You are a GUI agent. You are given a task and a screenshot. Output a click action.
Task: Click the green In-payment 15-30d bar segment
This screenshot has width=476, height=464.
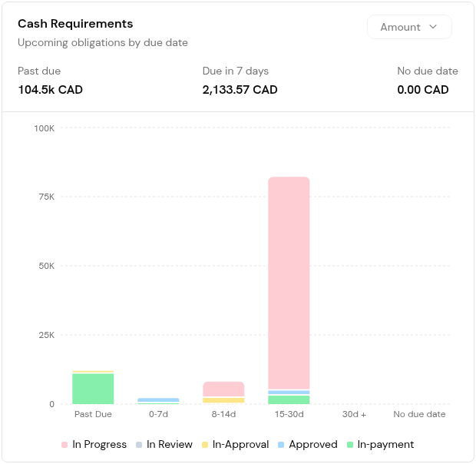tap(289, 399)
